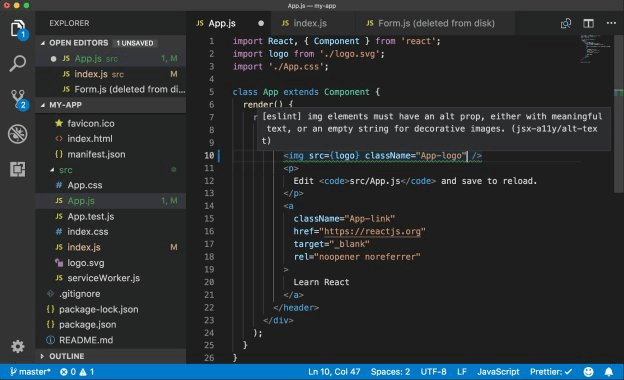Click the EXPLORER panel title
This screenshot has height=380, width=624.
click(69, 23)
